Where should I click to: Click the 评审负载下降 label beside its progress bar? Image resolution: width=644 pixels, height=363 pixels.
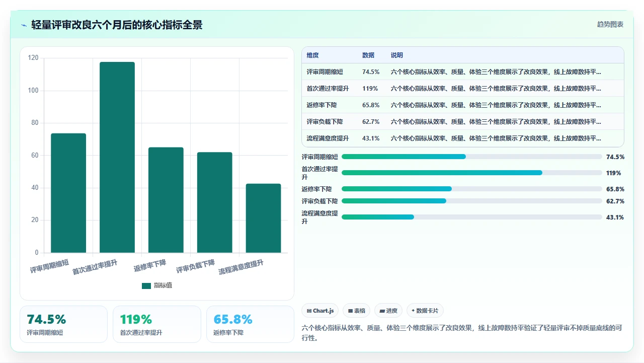pyautogui.click(x=319, y=201)
